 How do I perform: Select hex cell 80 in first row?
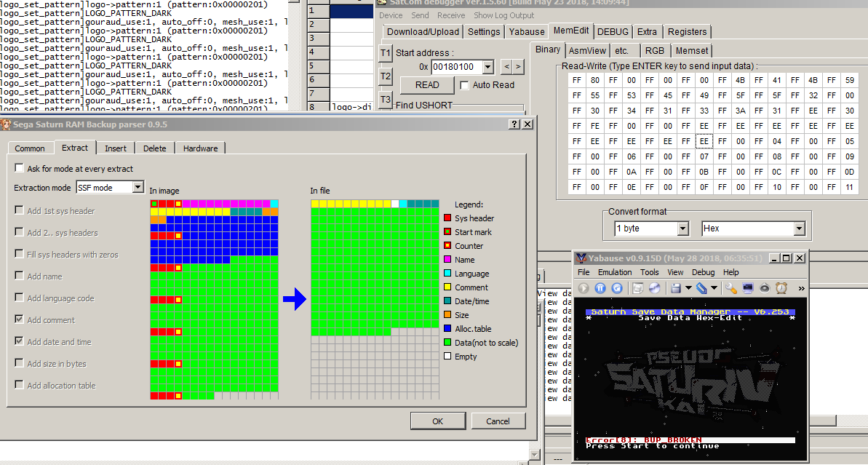(x=595, y=80)
